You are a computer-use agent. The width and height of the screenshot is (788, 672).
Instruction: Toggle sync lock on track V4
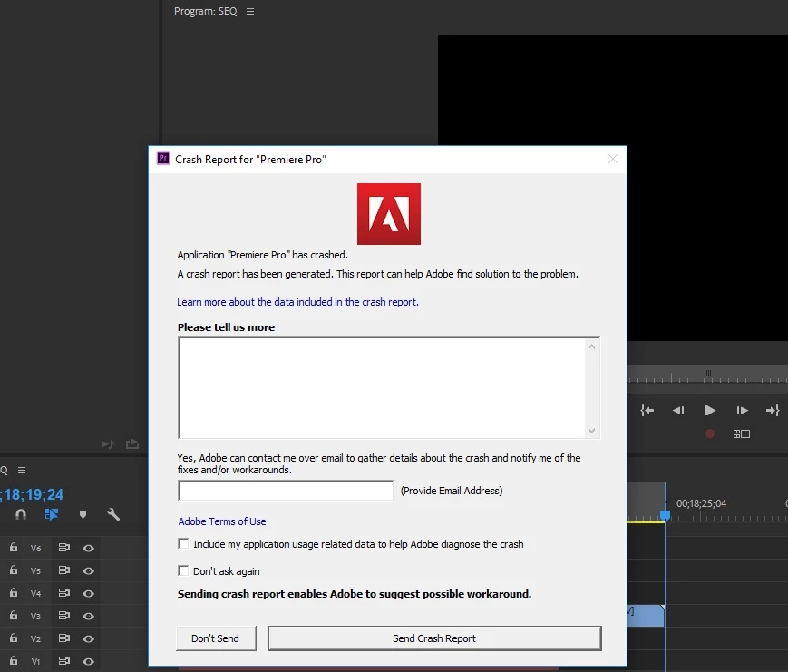pyautogui.click(x=63, y=593)
